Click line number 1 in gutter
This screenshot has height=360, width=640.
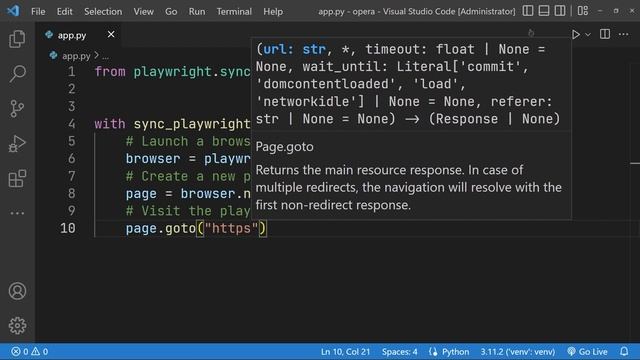pos(72,72)
